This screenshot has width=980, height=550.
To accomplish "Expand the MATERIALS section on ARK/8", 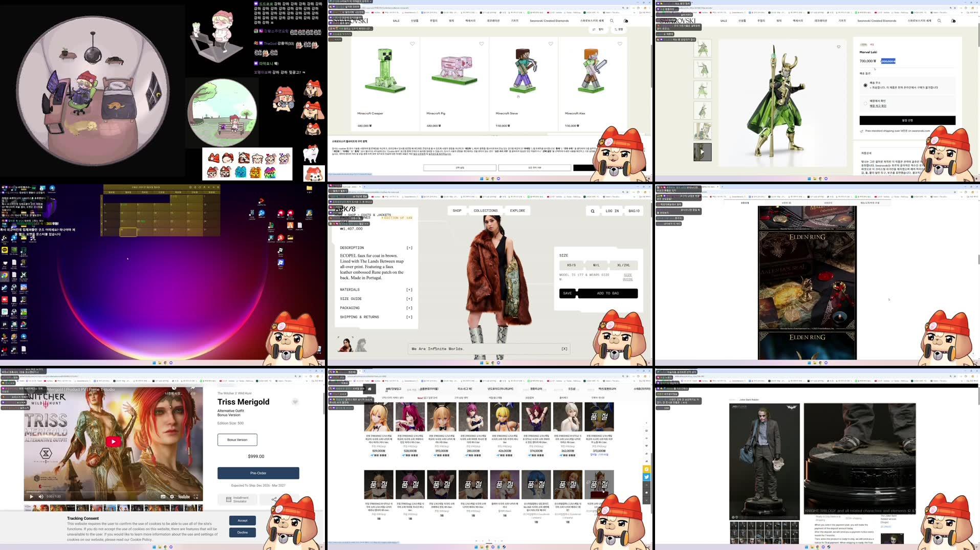I will pos(408,290).
